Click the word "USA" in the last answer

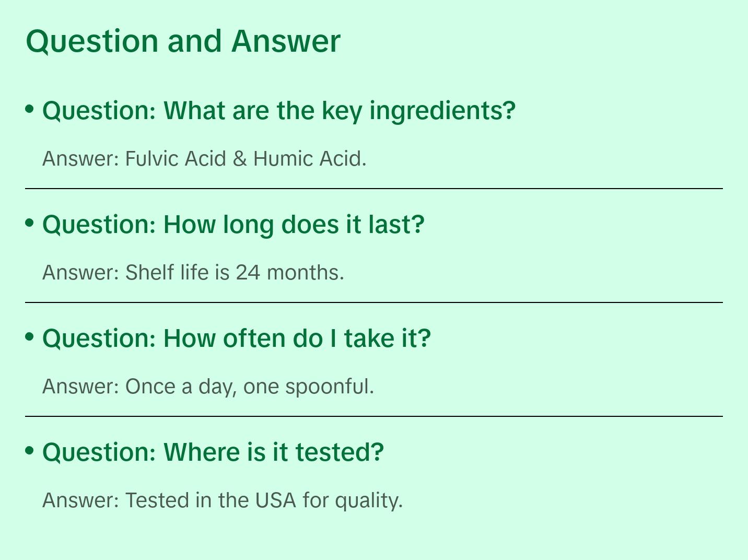[x=275, y=500]
